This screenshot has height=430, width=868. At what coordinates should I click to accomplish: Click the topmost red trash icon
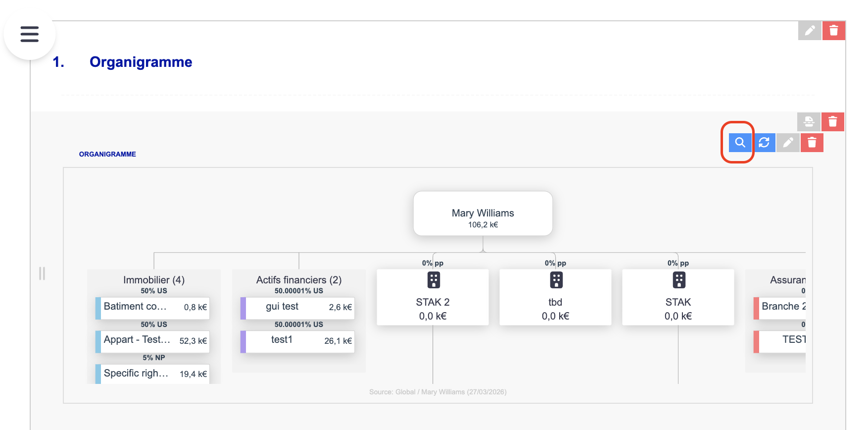click(834, 31)
